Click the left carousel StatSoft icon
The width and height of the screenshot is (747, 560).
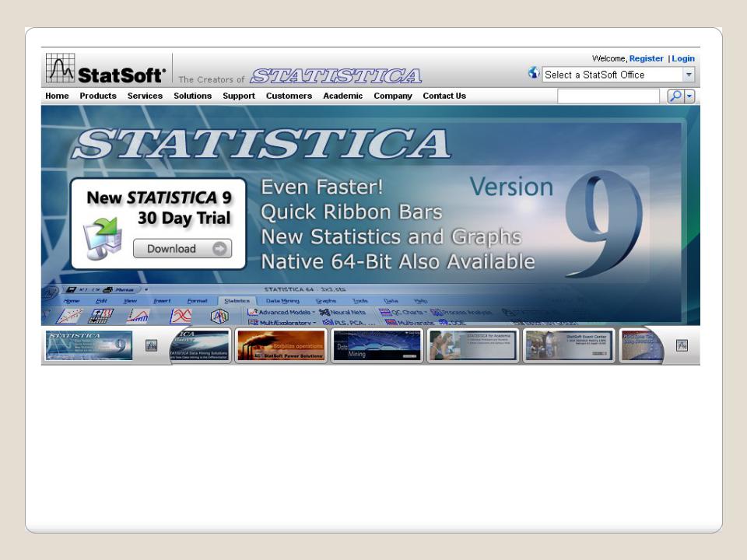tap(151, 345)
